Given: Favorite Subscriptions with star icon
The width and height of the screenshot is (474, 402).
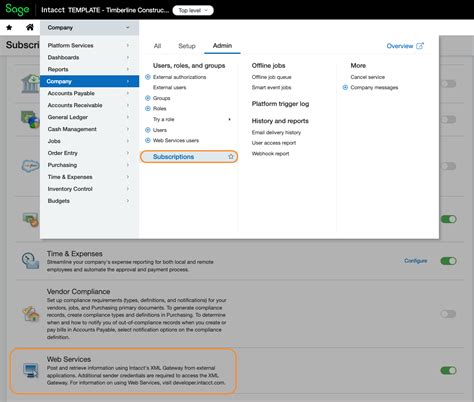Looking at the screenshot, I should 231,157.
